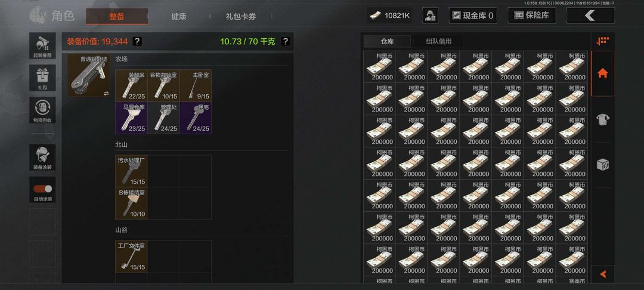644x290 pixels.
Task: Switch to the 礼包卡券 tab
Action: coord(241,17)
